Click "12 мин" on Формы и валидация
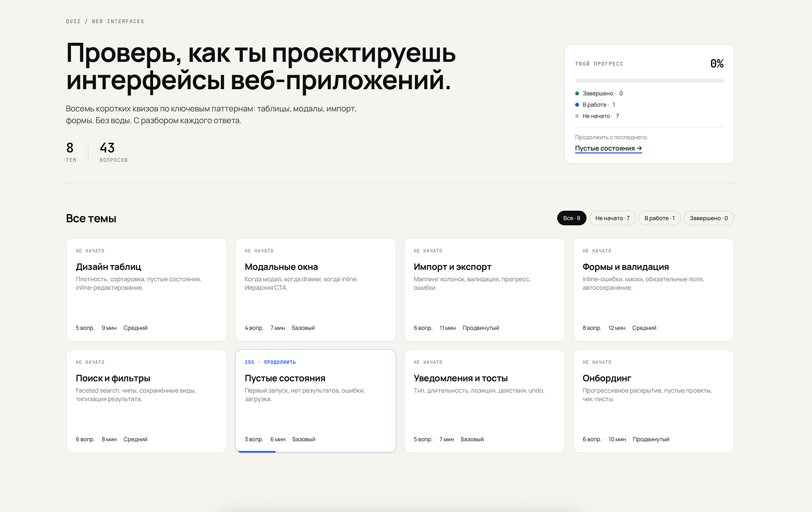The height and width of the screenshot is (512, 812). point(617,328)
